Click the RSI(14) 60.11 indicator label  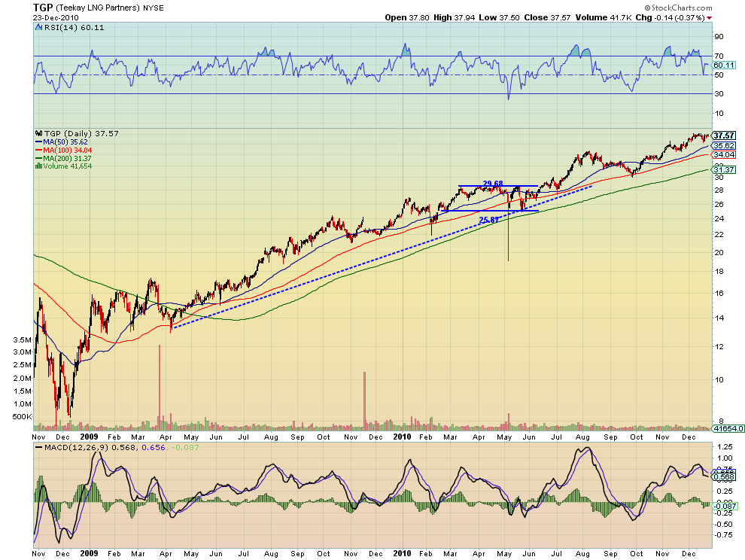tap(74, 28)
